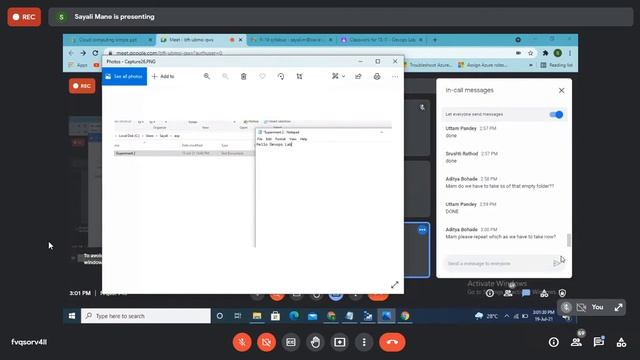Open the Windows Start menu
Image resolution: width=640 pixels, height=360 pixels.
click(72, 316)
